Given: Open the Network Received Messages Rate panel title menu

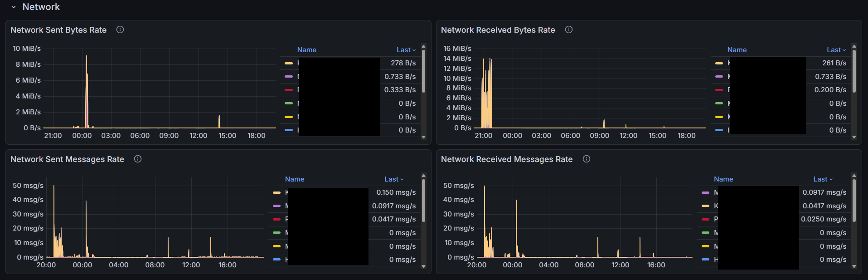Looking at the screenshot, I should click(x=507, y=159).
